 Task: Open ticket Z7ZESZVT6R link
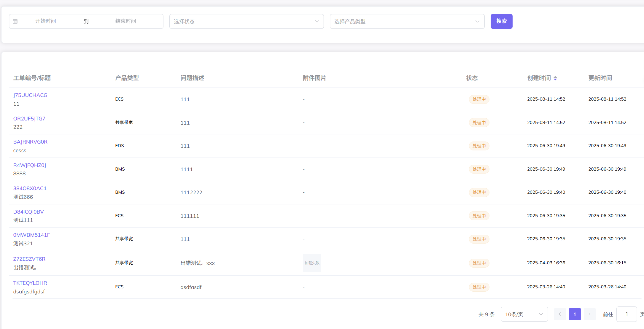click(29, 259)
